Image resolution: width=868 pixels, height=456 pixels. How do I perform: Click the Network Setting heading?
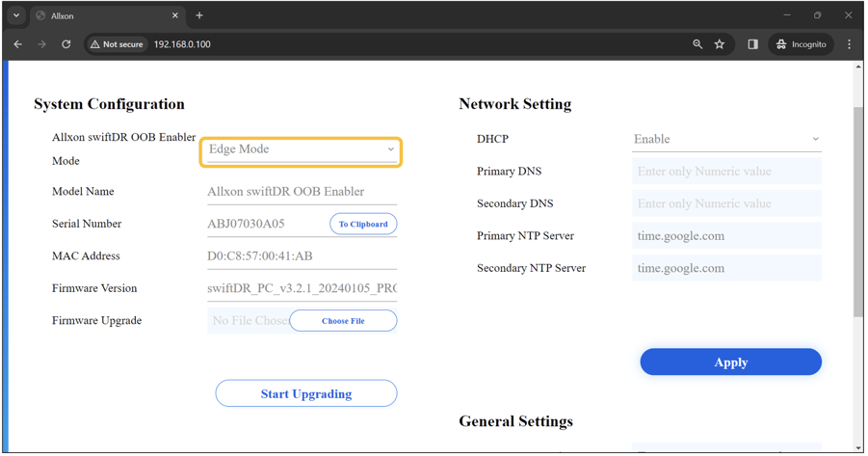pyautogui.click(x=514, y=104)
